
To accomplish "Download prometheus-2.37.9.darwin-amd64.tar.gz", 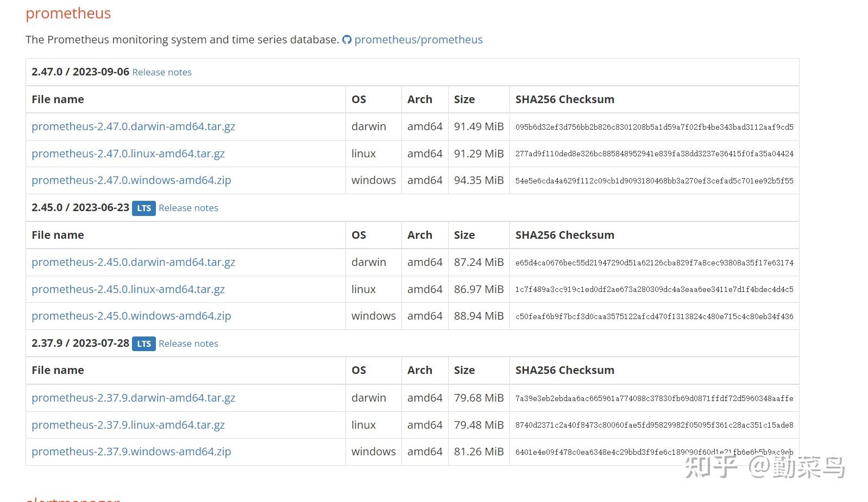I will [x=133, y=398].
